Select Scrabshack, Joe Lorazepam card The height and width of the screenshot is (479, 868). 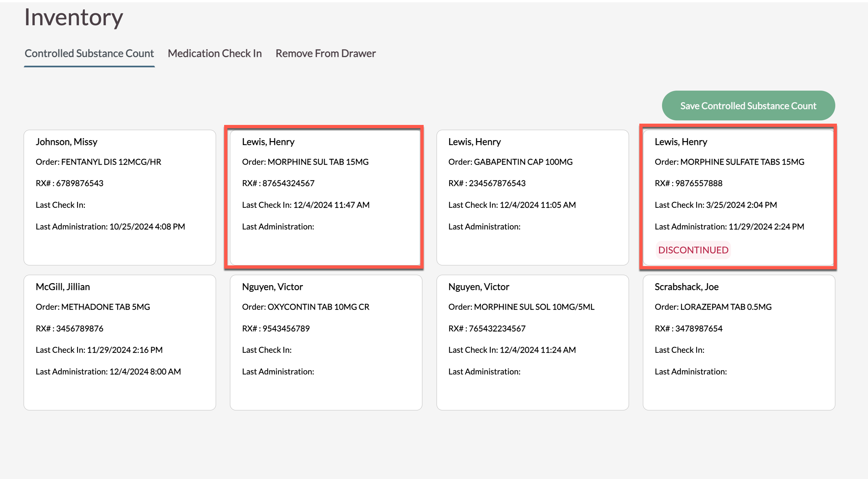coord(738,342)
